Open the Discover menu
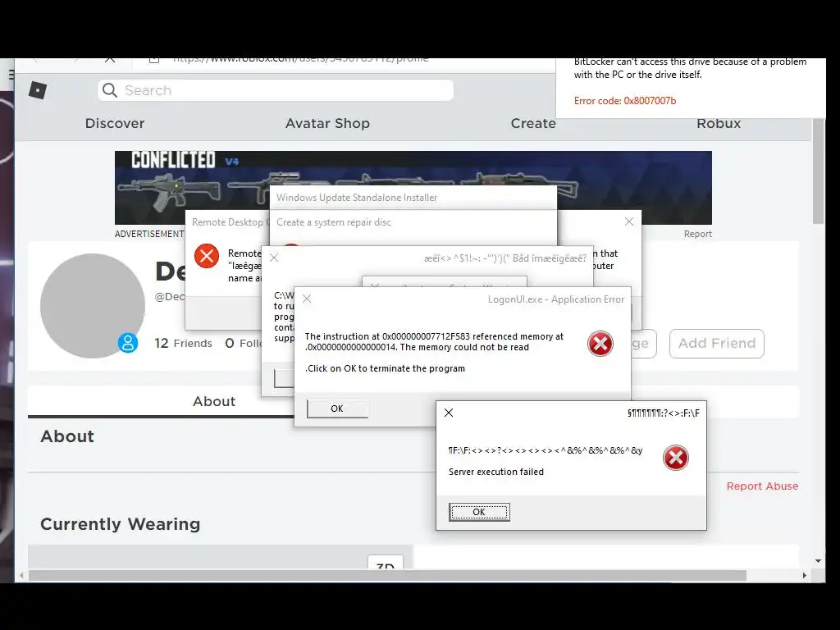Viewport: 840px width, 630px height. coord(115,123)
